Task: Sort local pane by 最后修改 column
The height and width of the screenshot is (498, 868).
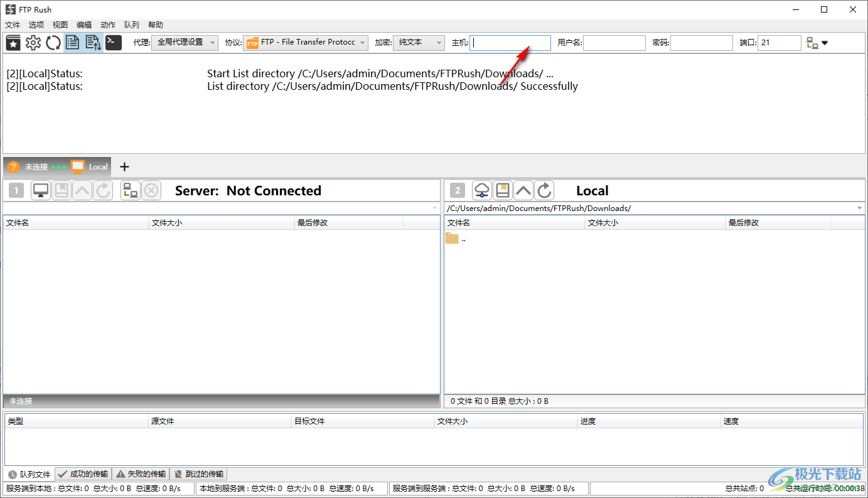Action: pyautogui.click(x=778, y=223)
